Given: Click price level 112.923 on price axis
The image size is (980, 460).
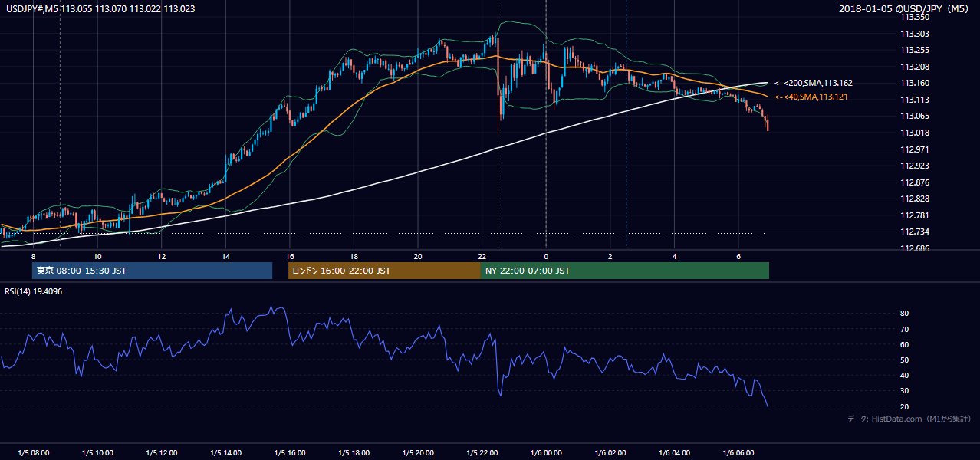Looking at the screenshot, I should pyautogui.click(x=914, y=166).
